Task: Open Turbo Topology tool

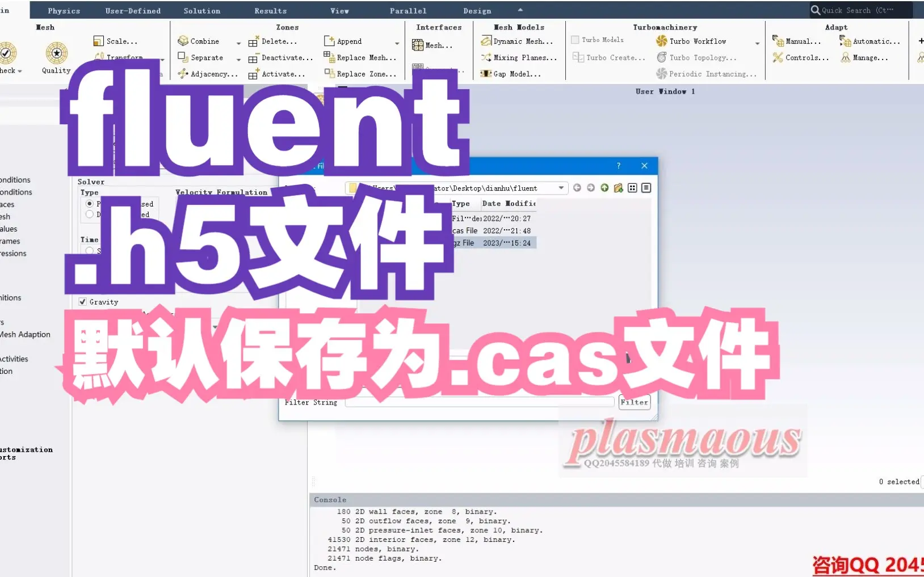Action: tap(696, 57)
